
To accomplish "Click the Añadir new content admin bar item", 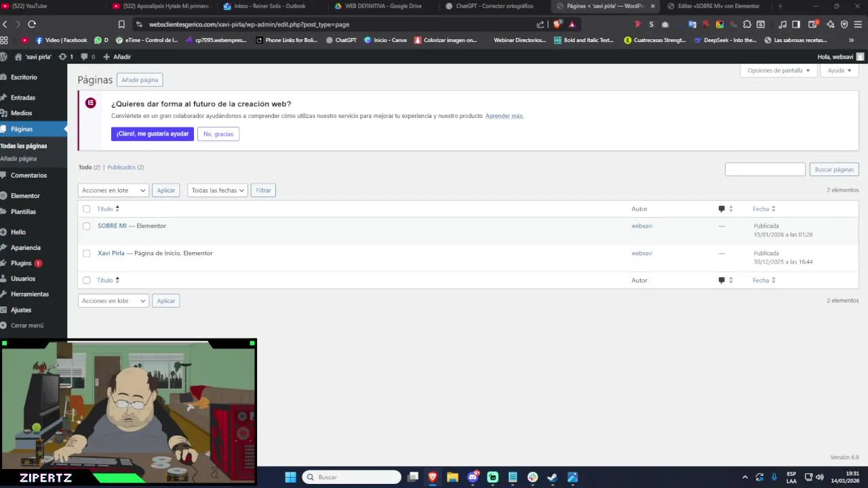I will point(117,57).
